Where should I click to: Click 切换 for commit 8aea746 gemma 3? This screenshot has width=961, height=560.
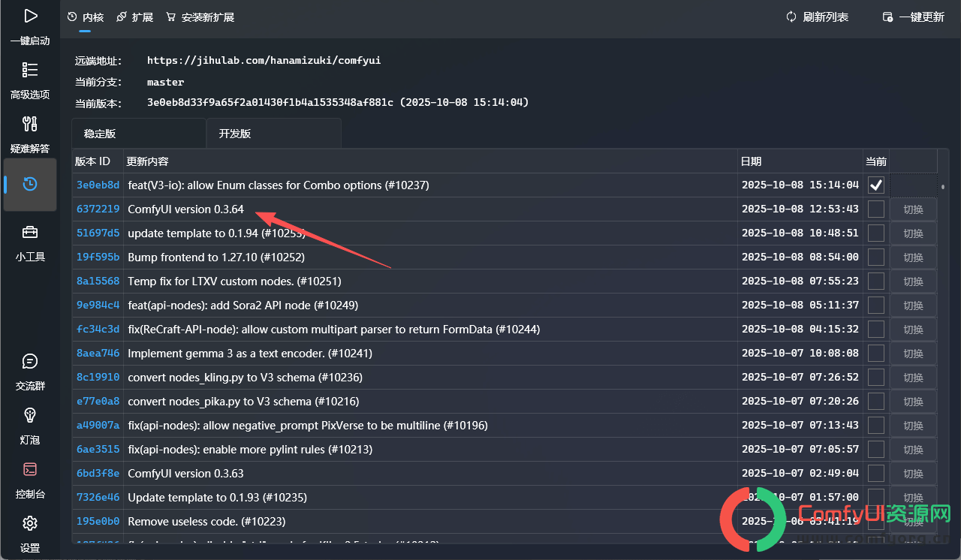tap(913, 354)
